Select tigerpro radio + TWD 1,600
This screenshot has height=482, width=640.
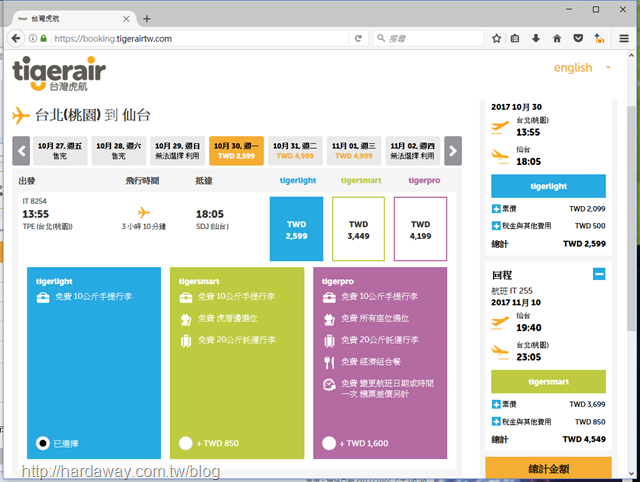[329, 443]
